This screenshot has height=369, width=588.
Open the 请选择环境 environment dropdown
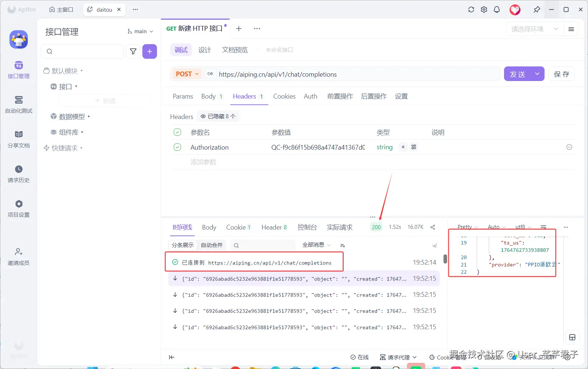(534, 29)
